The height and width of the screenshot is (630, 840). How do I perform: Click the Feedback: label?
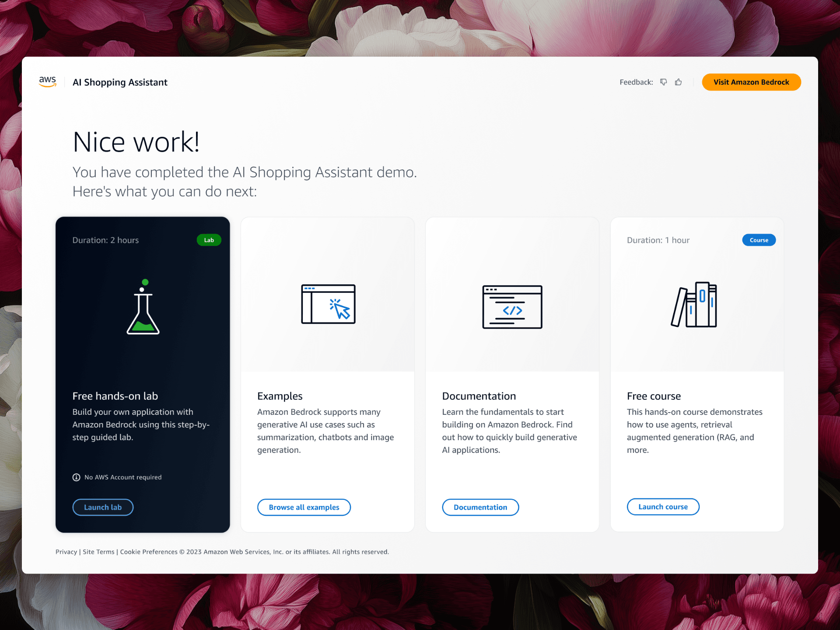636,82
